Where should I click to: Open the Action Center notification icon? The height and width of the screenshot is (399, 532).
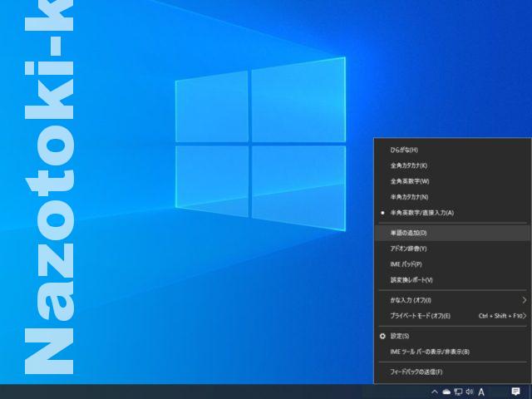pos(515,392)
